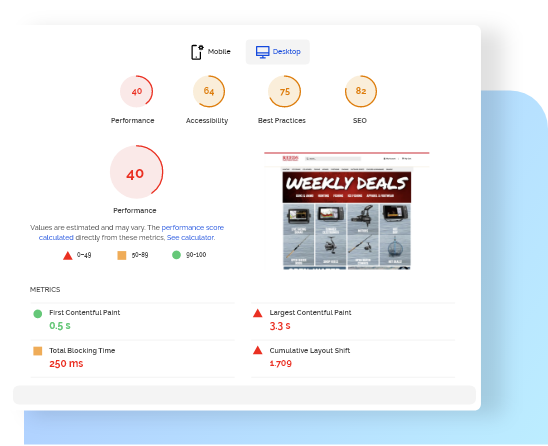The height and width of the screenshot is (446, 548).
Task: Open the Performance score gauge showing 40
Action: [136, 92]
